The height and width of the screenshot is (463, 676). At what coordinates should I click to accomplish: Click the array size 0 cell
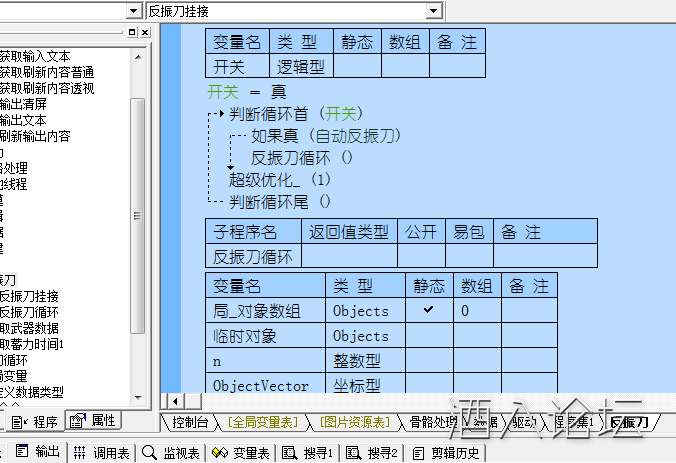(x=477, y=310)
